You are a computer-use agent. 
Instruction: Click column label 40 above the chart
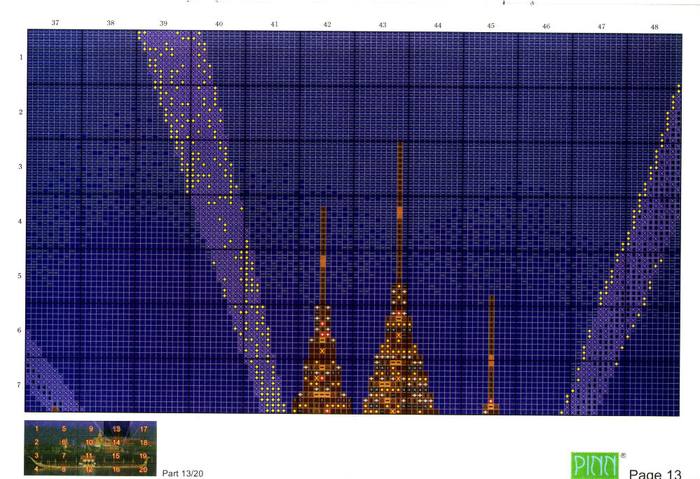point(219,24)
